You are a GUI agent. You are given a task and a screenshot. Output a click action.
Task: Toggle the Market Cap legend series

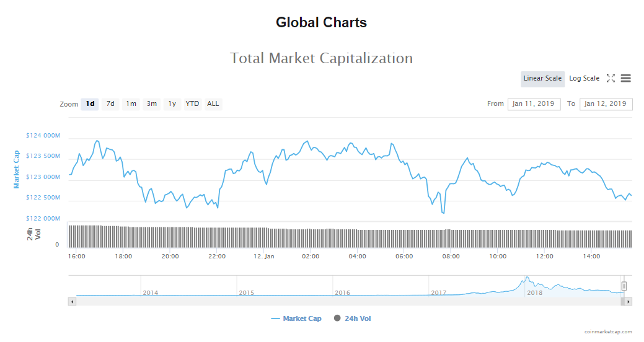click(x=296, y=318)
